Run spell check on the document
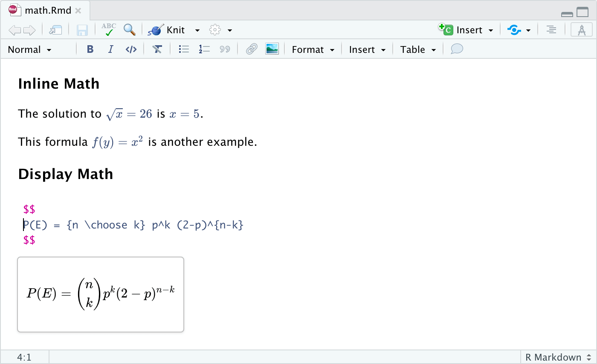The height and width of the screenshot is (364, 597). pyautogui.click(x=108, y=29)
